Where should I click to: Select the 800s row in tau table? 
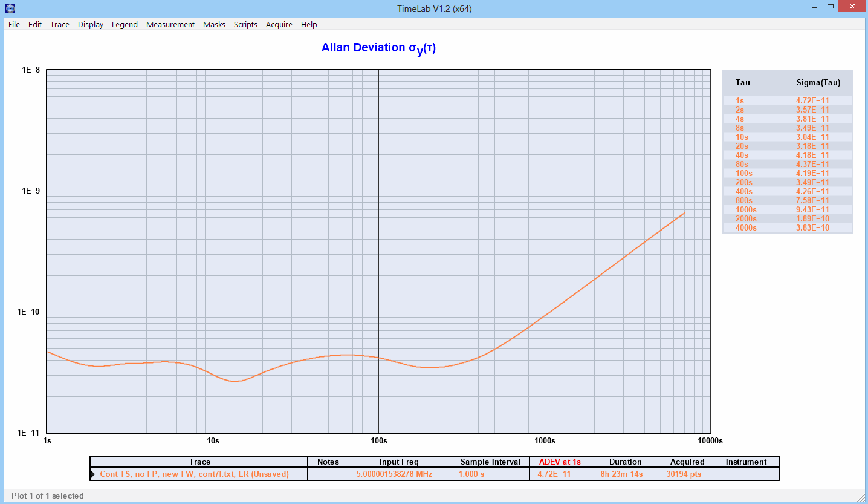tap(788, 200)
